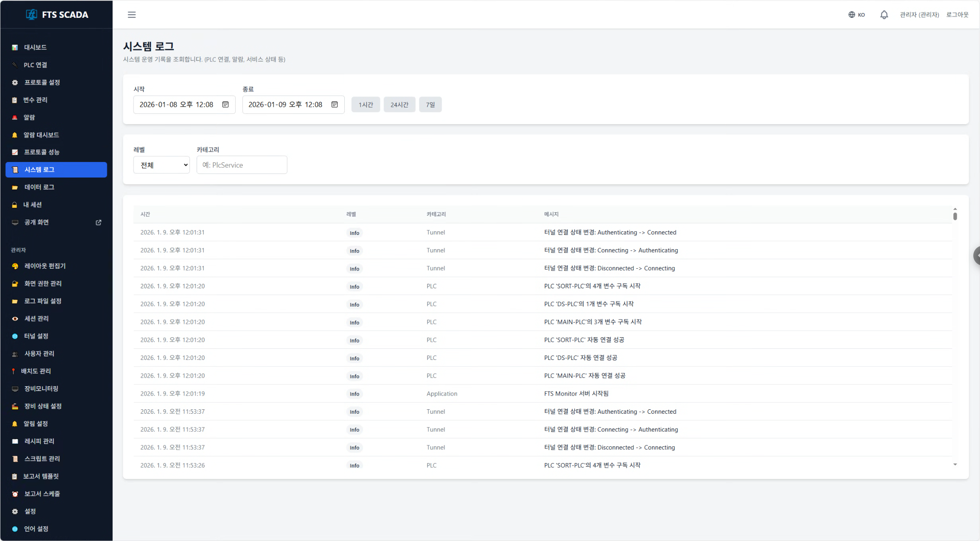This screenshot has width=980, height=541.
Task: Click the FTS SCADA logo icon
Action: (31, 15)
